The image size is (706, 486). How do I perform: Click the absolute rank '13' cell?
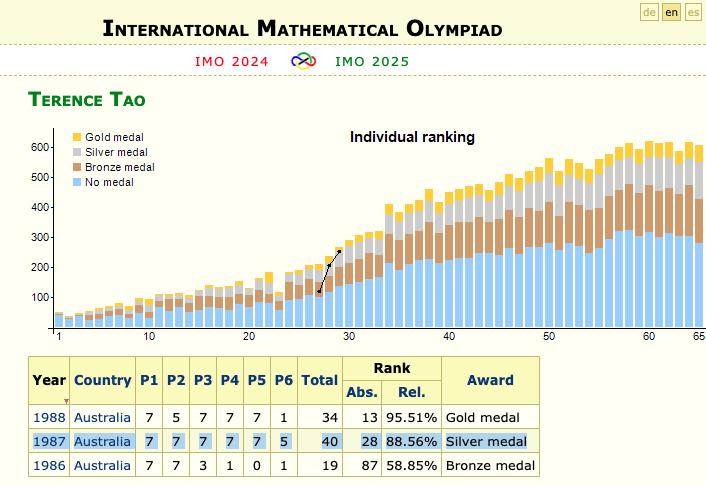(x=362, y=418)
